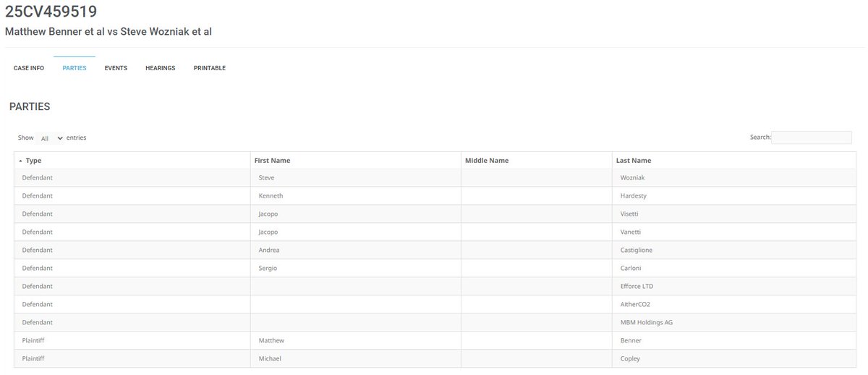Viewport: 868px width, 375px height.
Task: Select the first name Kenneth cell
Action: (356, 196)
